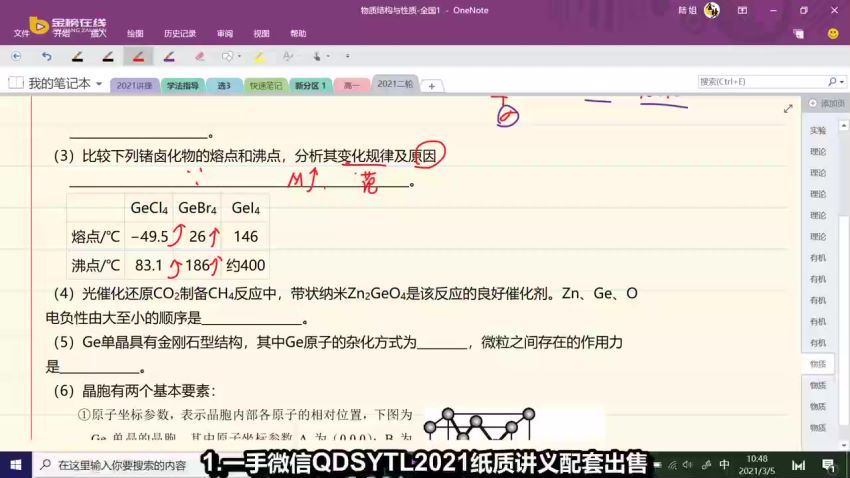Switch to the 学法指导 section tab
This screenshot has height=478, width=850.
click(x=183, y=86)
